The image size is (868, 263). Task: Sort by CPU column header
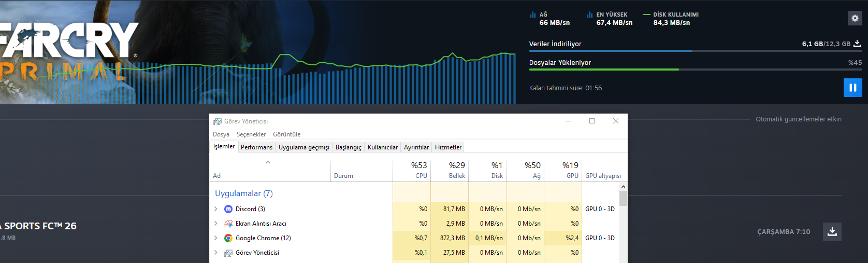pyautogui.click(x=412, y=170)
